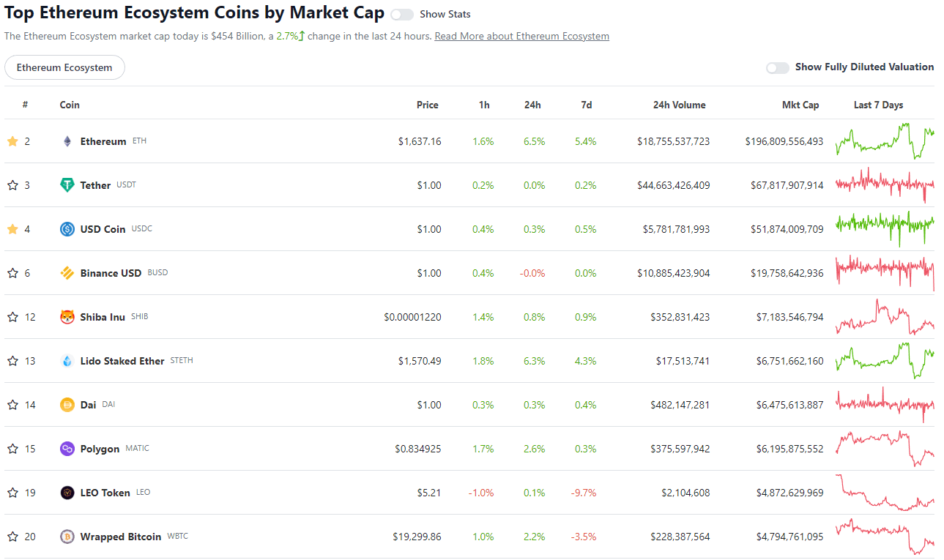Unfavorite USD Coin using its star
This screenshot has height=560, width=944.
12,229
